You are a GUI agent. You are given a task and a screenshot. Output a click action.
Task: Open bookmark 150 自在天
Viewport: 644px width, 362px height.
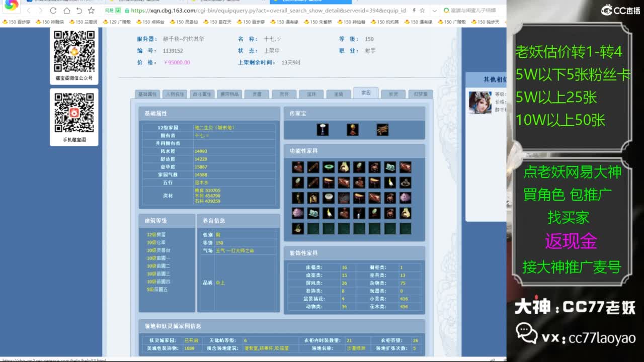tap(217, 22)
